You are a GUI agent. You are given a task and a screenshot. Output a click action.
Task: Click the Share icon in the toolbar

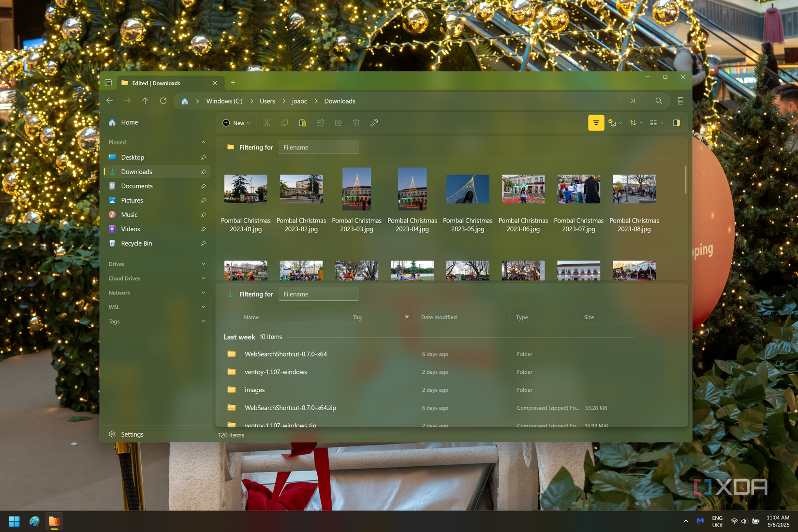tap(338, 123)
